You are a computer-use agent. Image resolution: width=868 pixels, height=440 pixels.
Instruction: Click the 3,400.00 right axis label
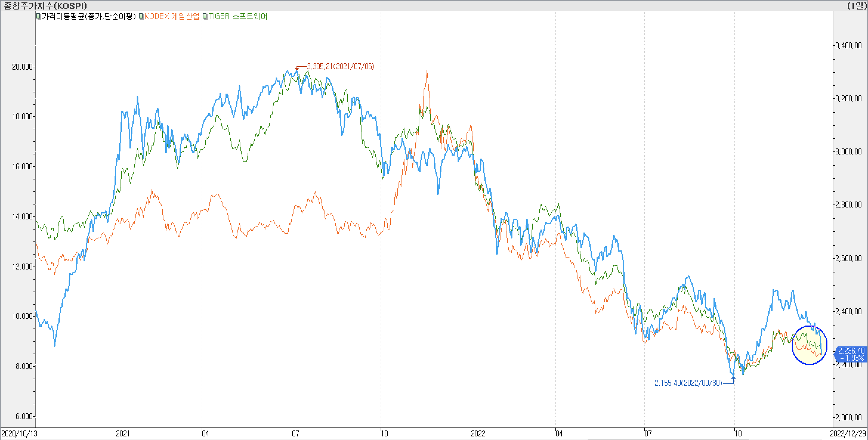pos(849,45)
